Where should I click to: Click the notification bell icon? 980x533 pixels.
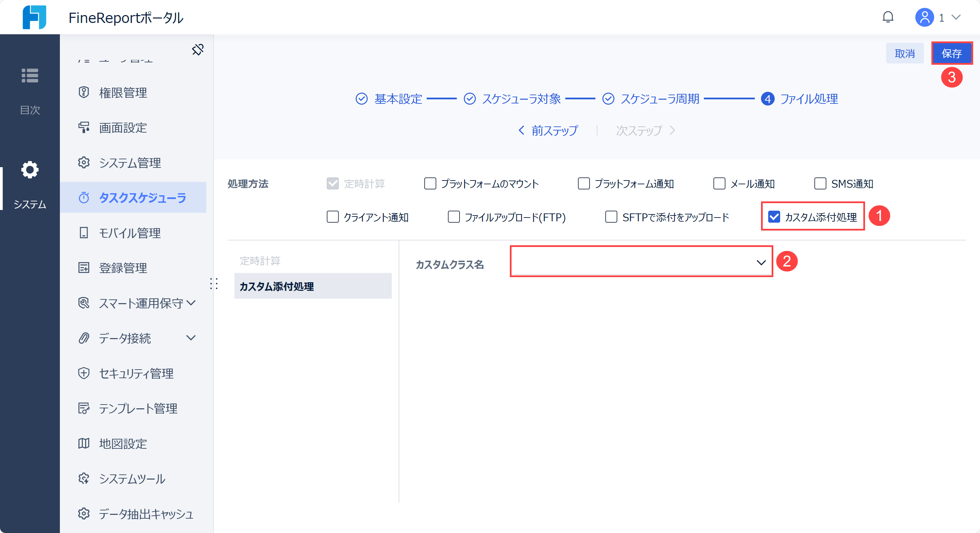(888, 17)
